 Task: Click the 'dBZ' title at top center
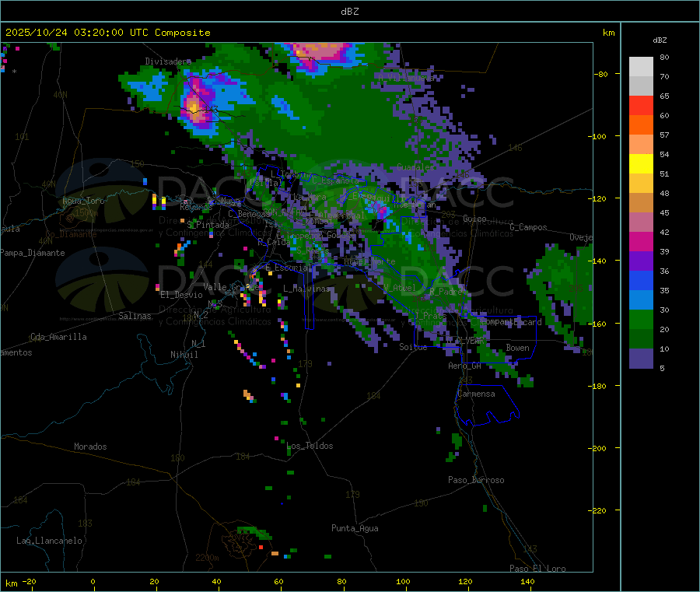[349, 12]
